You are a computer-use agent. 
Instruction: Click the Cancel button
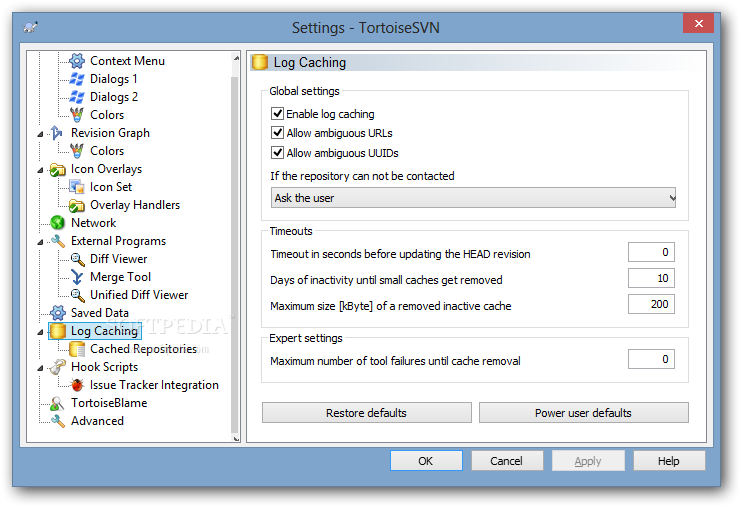pos(507,461)
